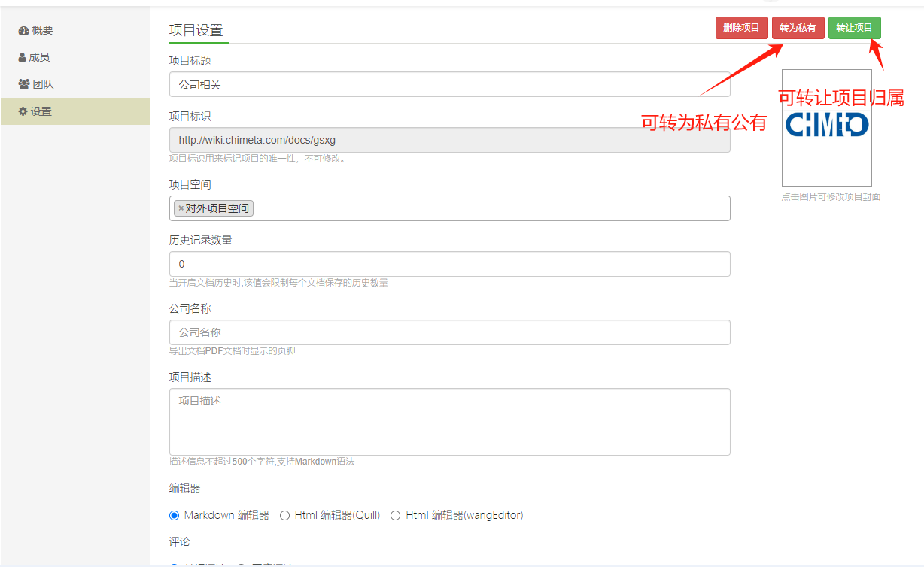The width and height of the screenshot is (924, 567).
Task: Switch to the 项目设置 heading tab
Action: coord(196,31)
